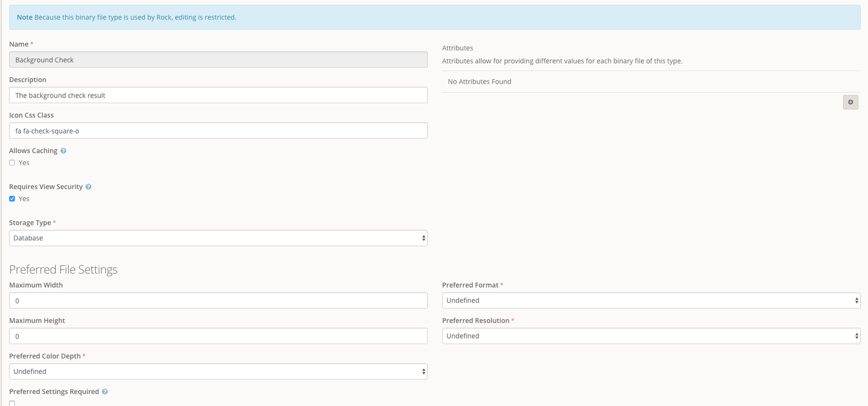This screenshot has width=868, height=406.
Task: Click the Name field showing Background Check
Action: coord(218,60)
